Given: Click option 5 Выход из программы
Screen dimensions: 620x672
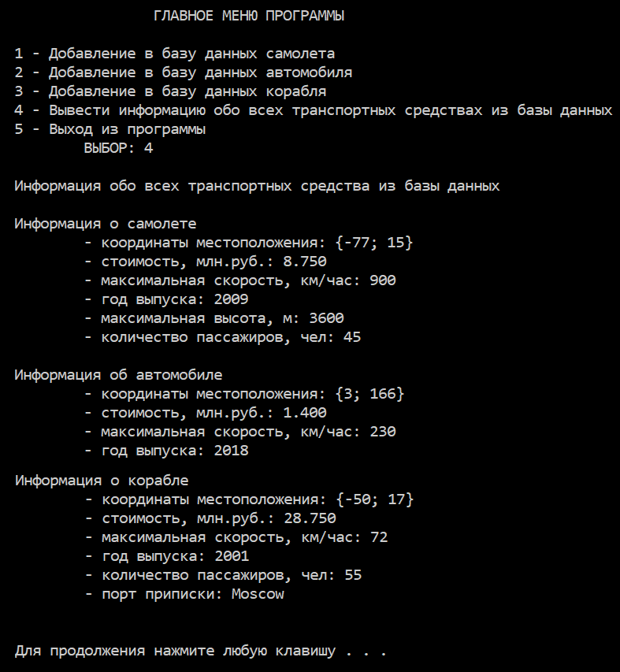Looking at the screenshot, I should (x=110, y=129).
